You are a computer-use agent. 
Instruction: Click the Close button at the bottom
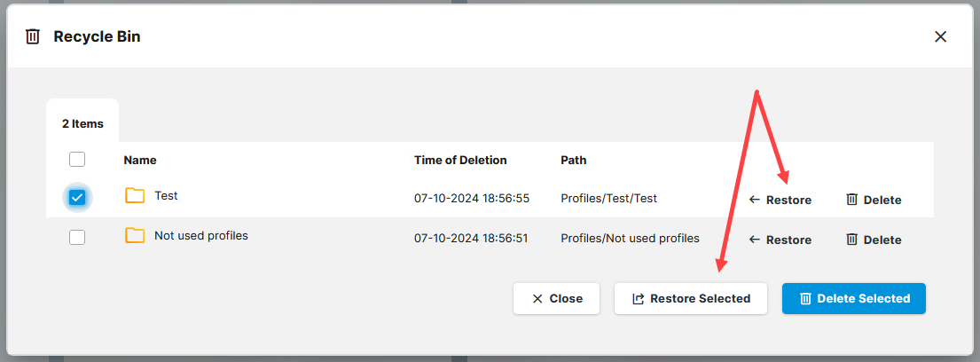(556, 299)
